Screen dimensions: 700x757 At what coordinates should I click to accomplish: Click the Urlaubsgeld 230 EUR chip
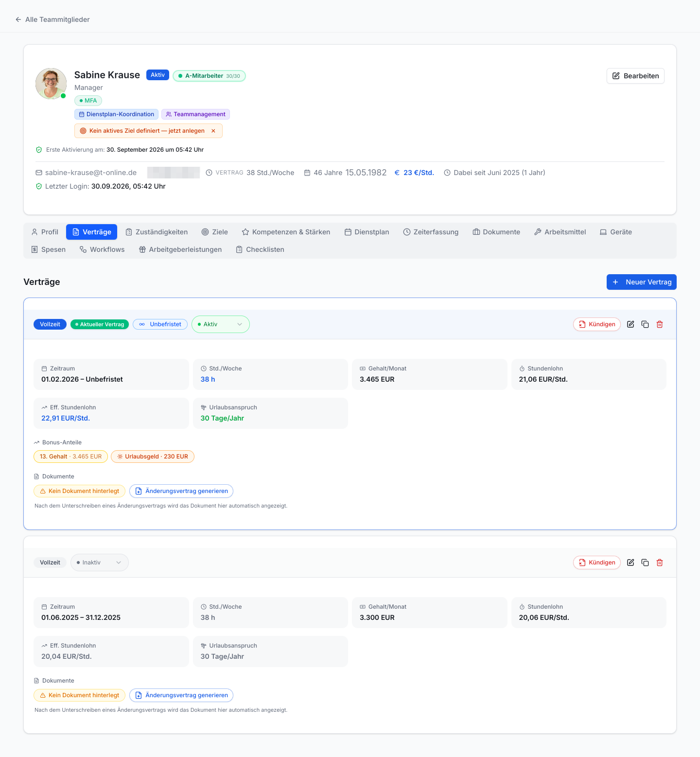point(153,457)
